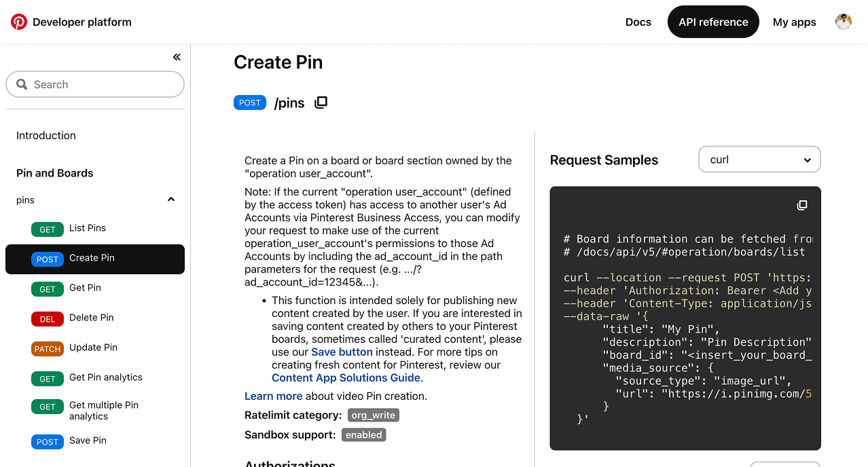Screen dimensions: 868x467
Task: Click the POST badge next to /pins
Action: click(250, 102)
